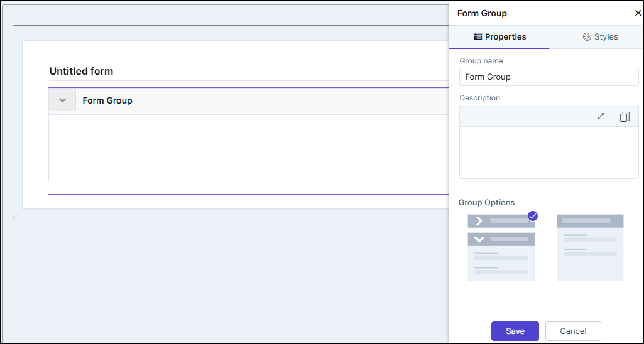The image size is (644, 344).
Task: Expand the Description editor with the arrows icon
Action: tap(601, 116)
